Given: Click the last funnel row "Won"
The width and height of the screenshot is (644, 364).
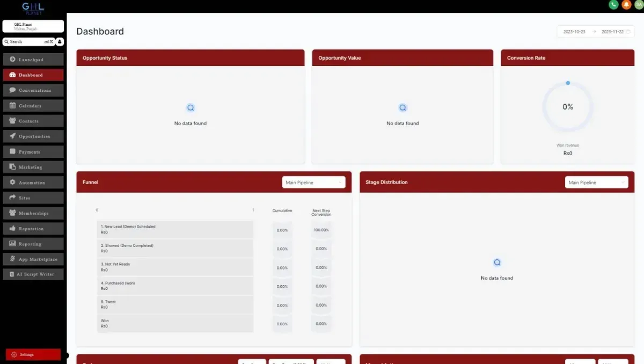Looking at the screenshot, I should click(x=175, y=324).
